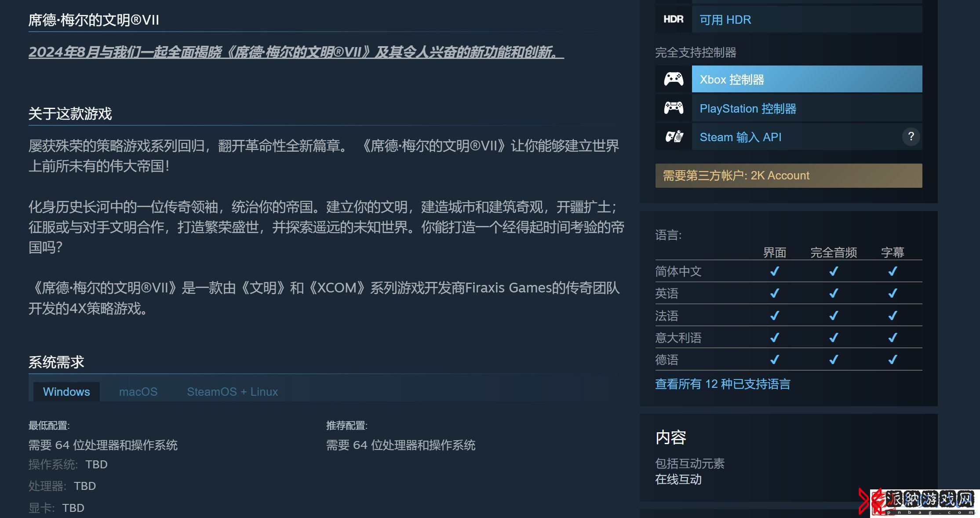The height and width of the screenshot is (518, 980).
Task: Click the 包括互动元素 text
Action: (690, 463)
